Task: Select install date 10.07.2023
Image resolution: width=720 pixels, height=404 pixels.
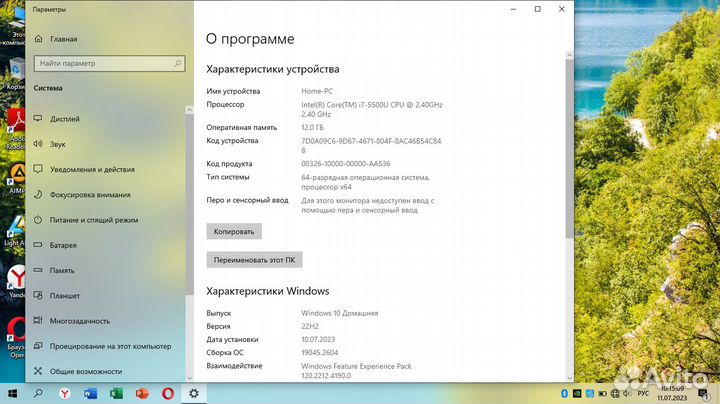Action: coord(318,339)
